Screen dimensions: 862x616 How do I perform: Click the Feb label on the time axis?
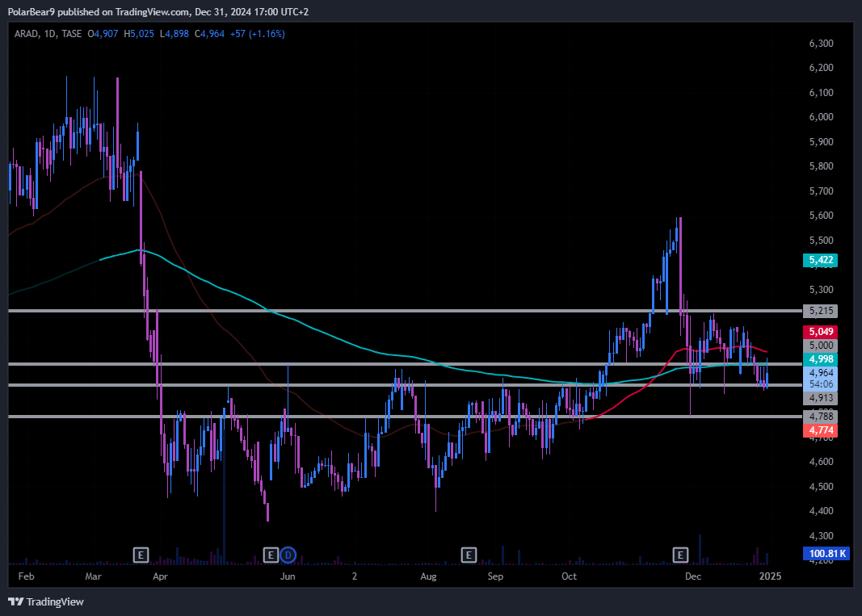[26, 576]
